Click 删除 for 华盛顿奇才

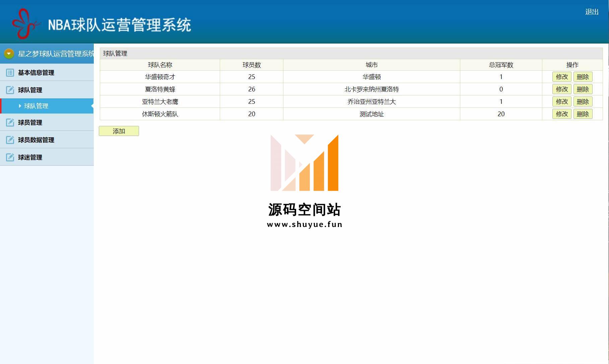583,77
